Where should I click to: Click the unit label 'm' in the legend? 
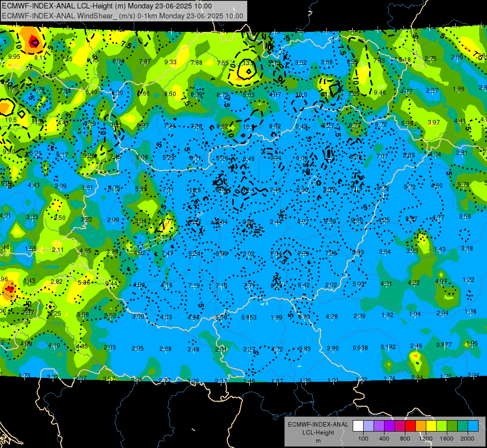[318, 441]
